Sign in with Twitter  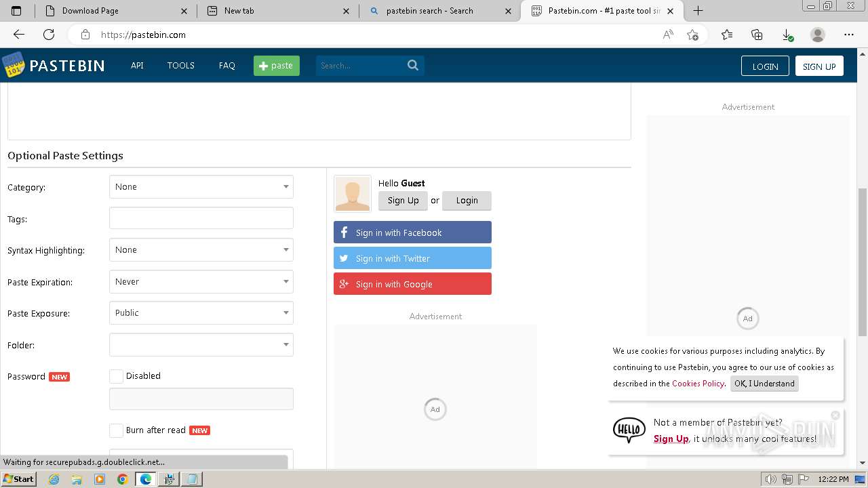click(x=412, y=258)
